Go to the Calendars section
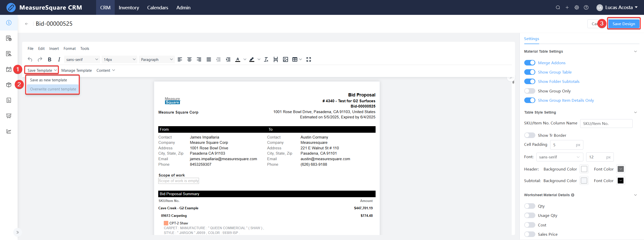 point(157,8)
